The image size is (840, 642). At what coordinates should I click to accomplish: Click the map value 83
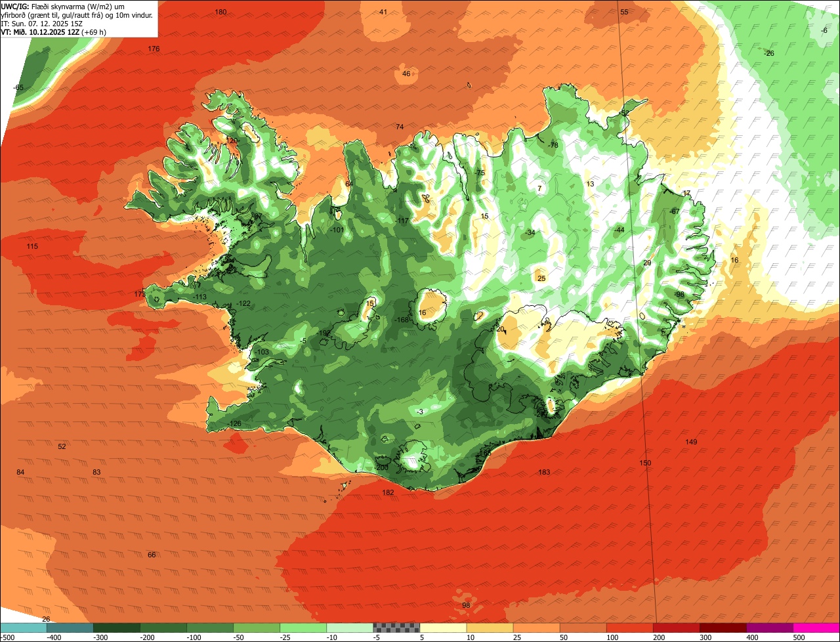pyautogui.click(x=96, y=472)
